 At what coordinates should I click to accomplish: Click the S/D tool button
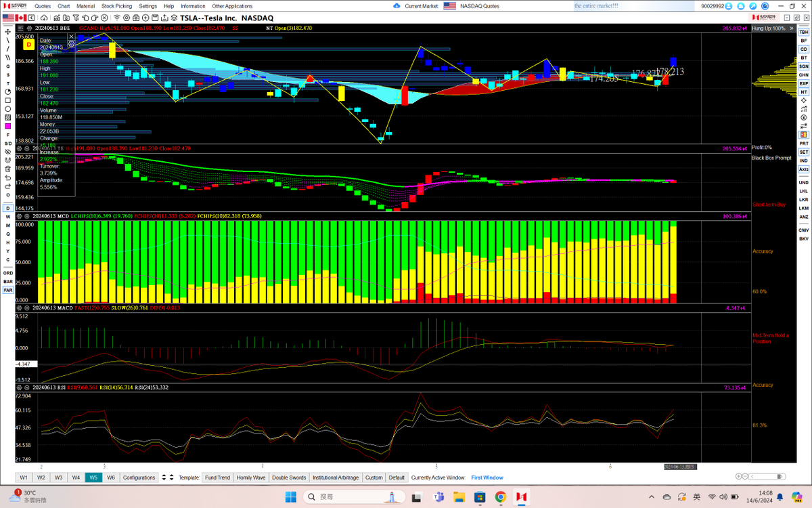tap(8, 144)
